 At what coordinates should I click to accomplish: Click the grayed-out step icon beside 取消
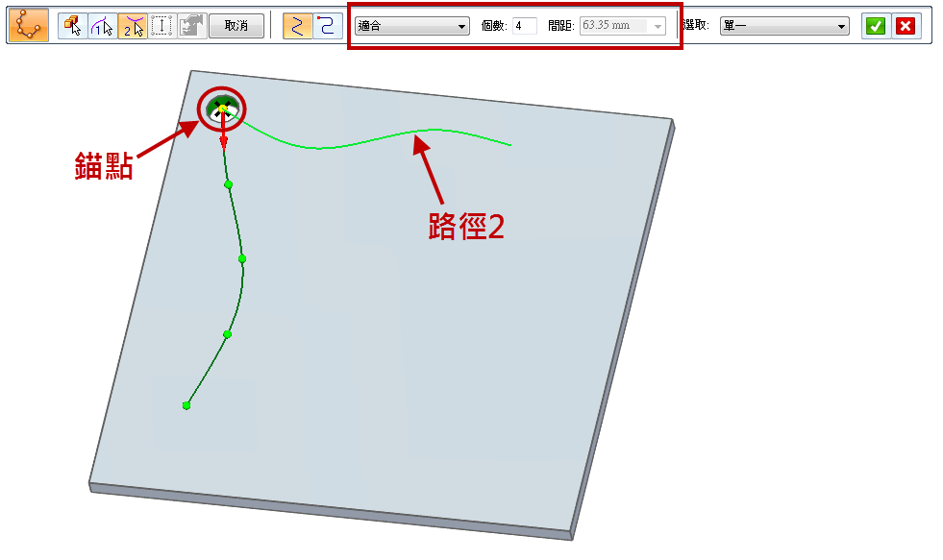(x=192, y=26)
